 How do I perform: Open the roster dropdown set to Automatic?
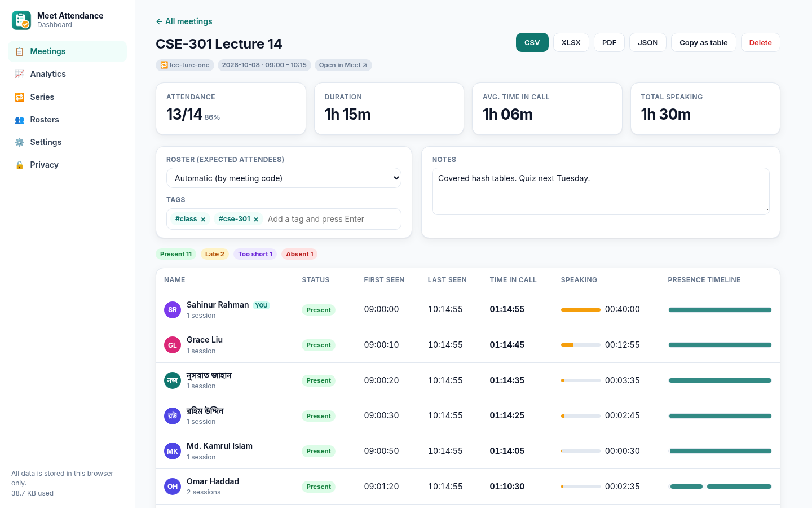tap(284, 178)
